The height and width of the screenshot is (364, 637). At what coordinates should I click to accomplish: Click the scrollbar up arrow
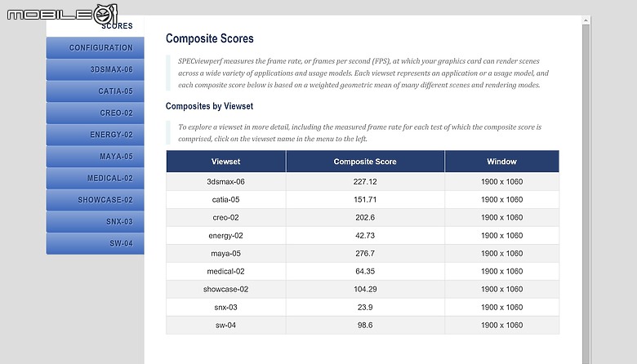pyautogui.click(x=586, y=20)
